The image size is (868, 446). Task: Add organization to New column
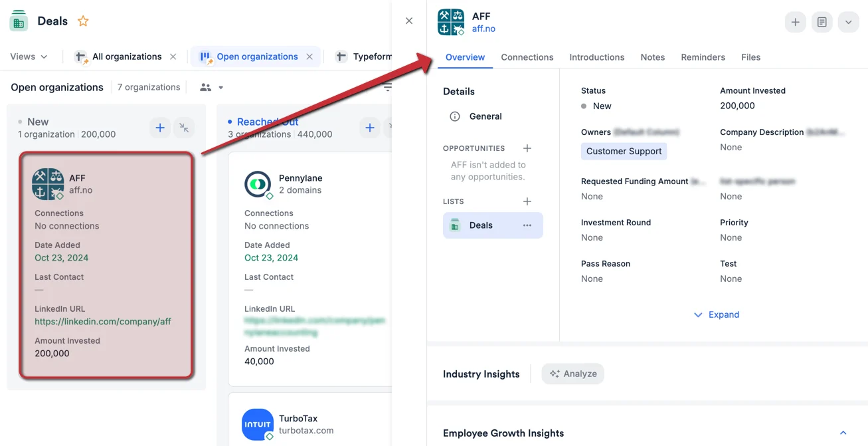click(x=160, y=128)
